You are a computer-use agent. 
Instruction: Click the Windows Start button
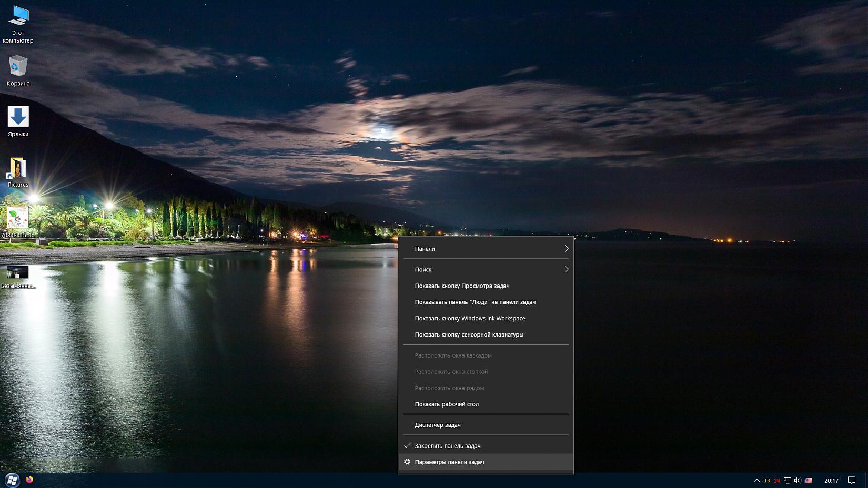[12, 480]
